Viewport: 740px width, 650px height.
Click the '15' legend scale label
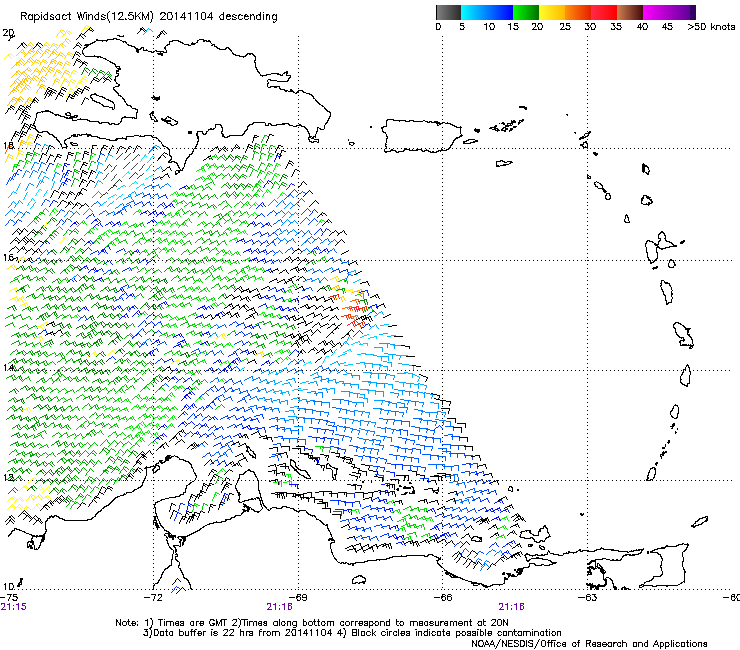coord(513,26)
